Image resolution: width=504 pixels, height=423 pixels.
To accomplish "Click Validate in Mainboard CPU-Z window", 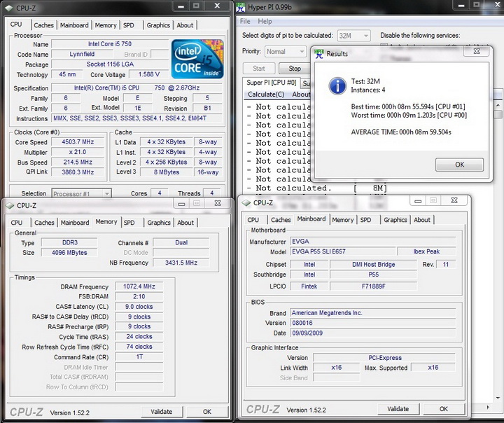I will point(398,409).
